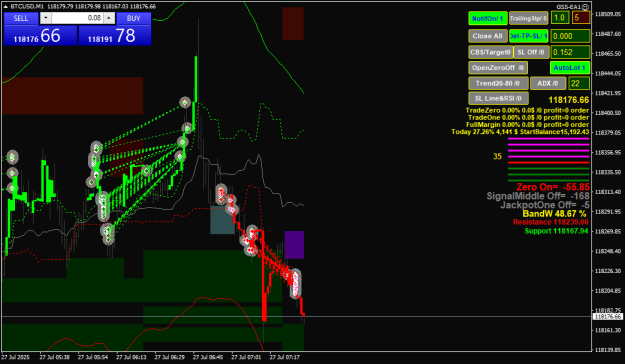
Task: Collapse the one-click trading panel triangle
Action: (x=6, y=6)
